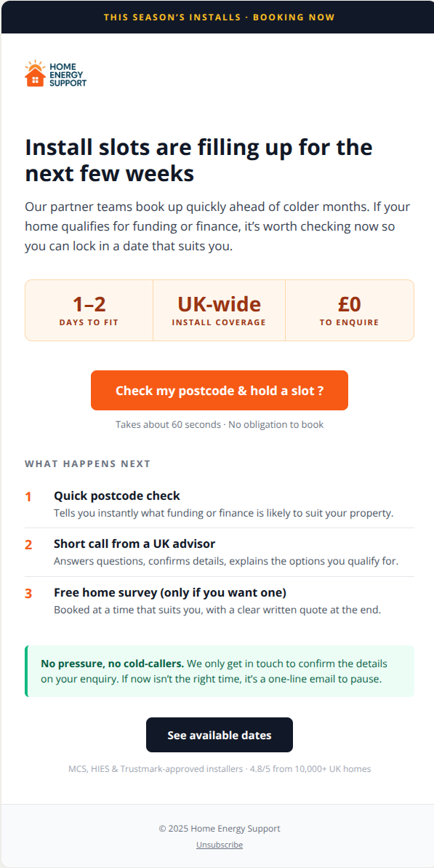Click the 'See available dates' button
434x868 pixels.
click(220, 735)
